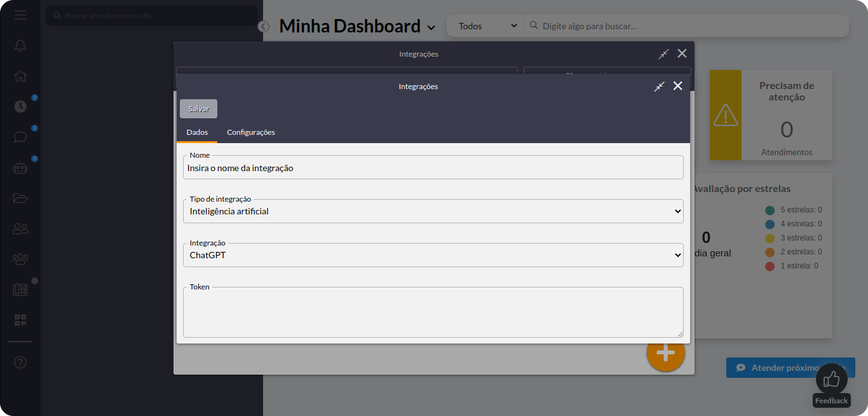The image size is (868, 416).
Task: Click the Nome input field
Action: [433, 167]
